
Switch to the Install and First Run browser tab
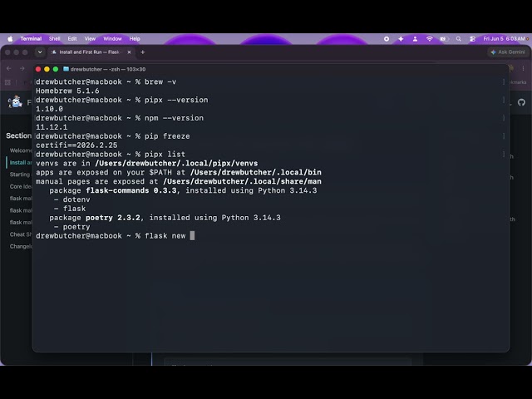click(x=90, y=52)
